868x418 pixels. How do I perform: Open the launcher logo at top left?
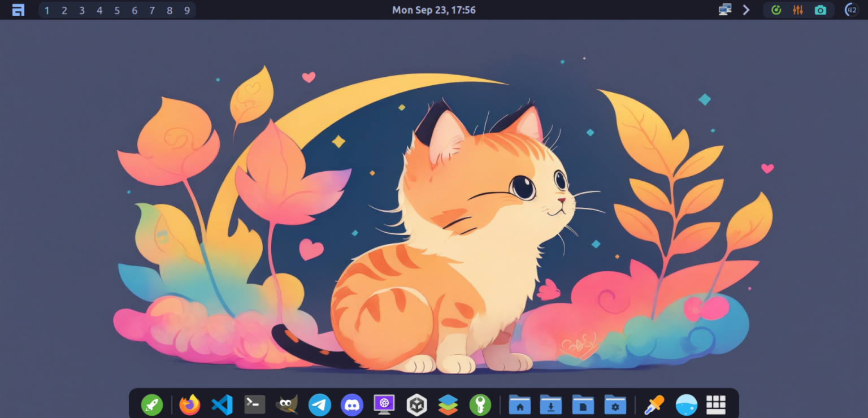click(x=17, y=10)
